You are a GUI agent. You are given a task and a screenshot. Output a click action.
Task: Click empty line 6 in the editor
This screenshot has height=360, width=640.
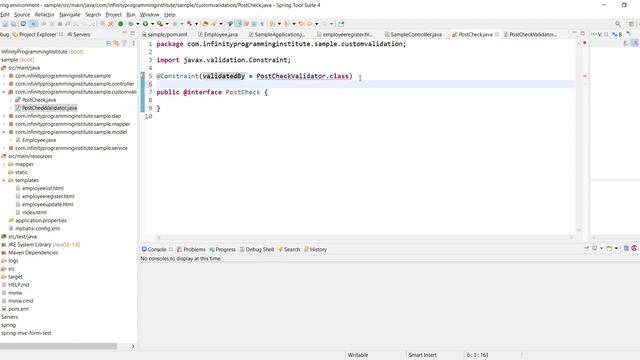coord(365,84)
